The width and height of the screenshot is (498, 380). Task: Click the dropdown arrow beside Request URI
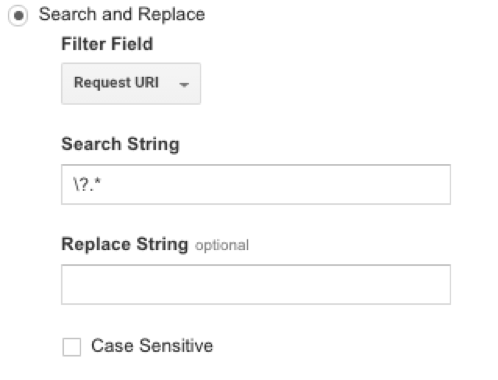point(184,85)
